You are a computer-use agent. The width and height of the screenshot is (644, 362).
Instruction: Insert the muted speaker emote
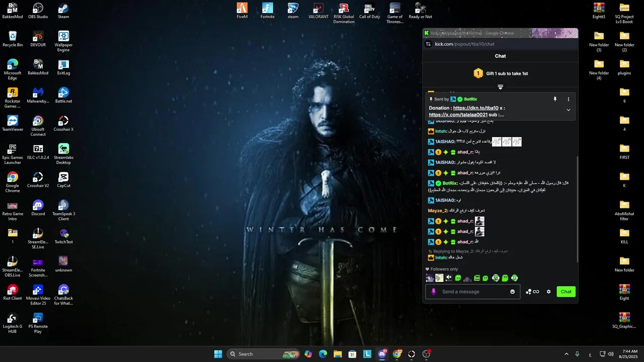point(449,278)
